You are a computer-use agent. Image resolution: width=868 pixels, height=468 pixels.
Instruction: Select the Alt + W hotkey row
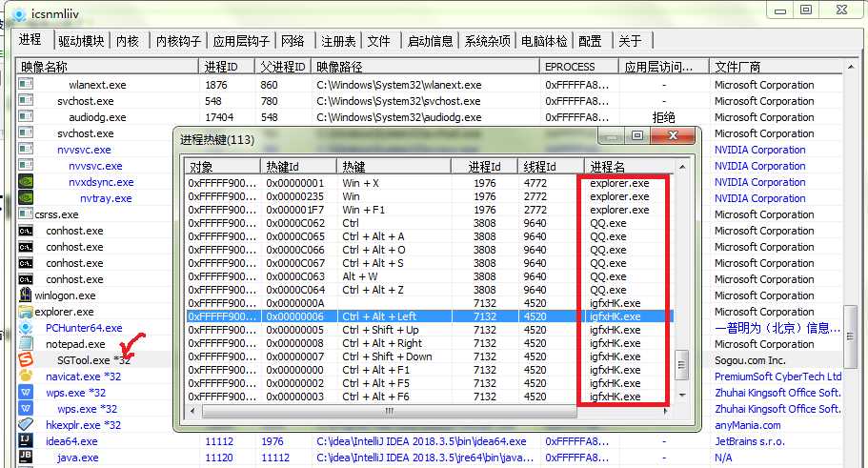(x=430, y=276)
